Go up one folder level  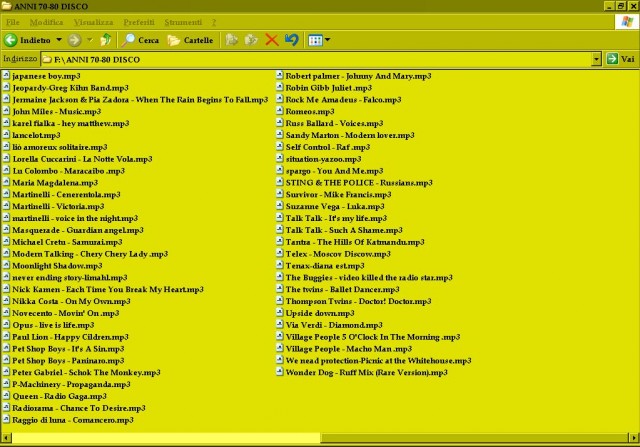[106, 40]
